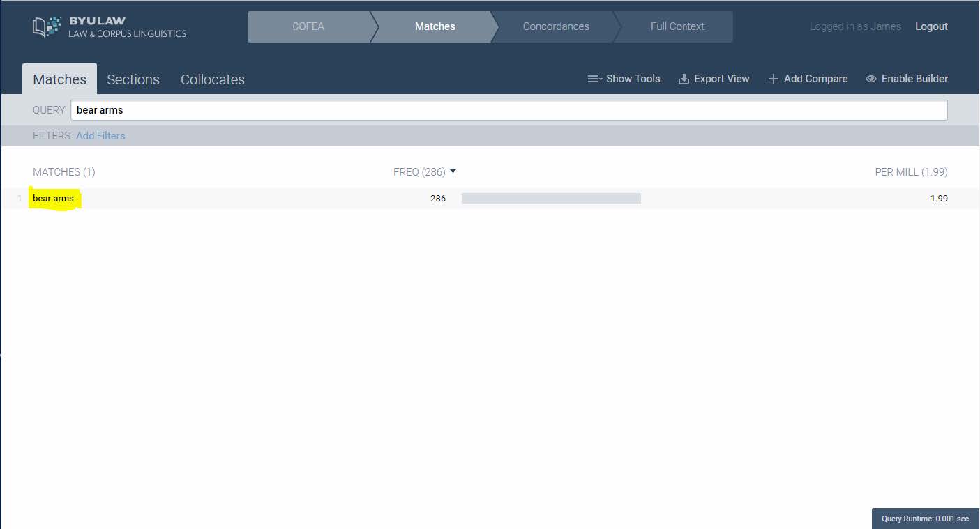Image resolution: width=980 pixels, height=529 pixels.
Task: Click the Add Compare plus icon
Action: (773, 79)
